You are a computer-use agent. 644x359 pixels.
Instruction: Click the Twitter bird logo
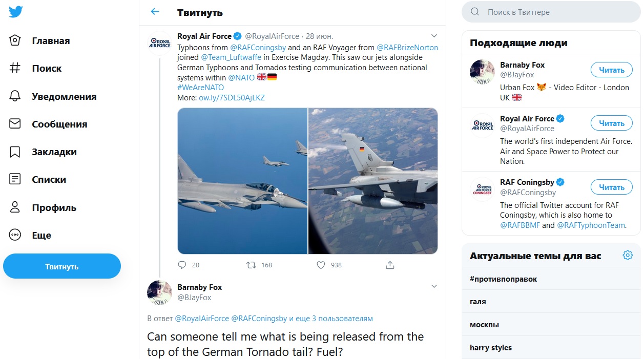16,12
